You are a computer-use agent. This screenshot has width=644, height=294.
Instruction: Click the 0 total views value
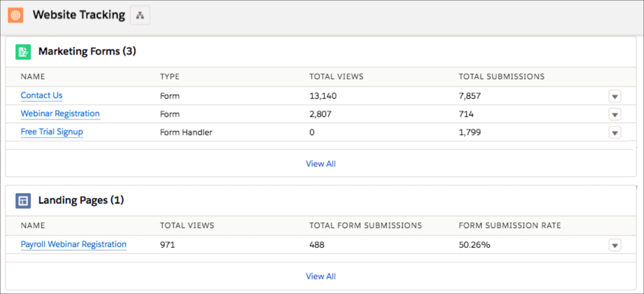(312, 133)
